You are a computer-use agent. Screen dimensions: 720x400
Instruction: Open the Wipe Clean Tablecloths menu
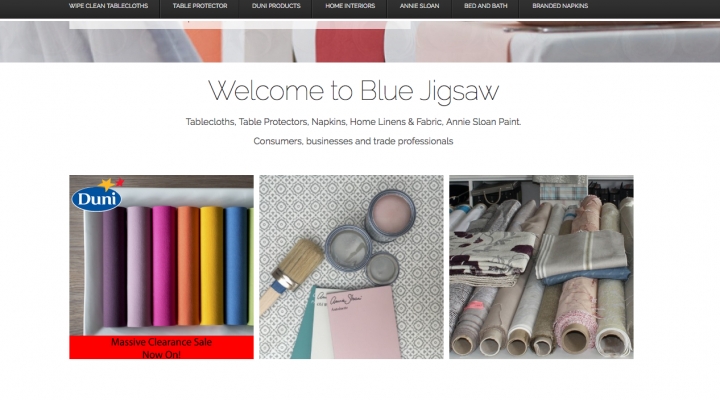pos(108,6)
